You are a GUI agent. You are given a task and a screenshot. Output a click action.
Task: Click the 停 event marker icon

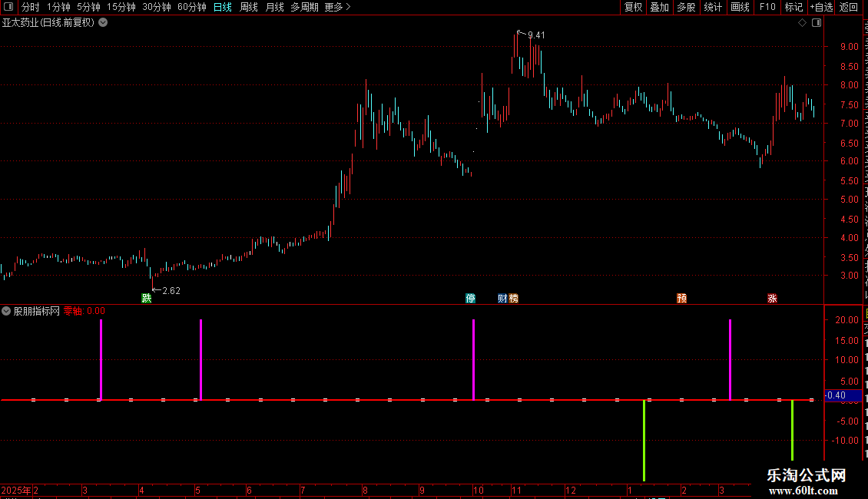pyautogui.click(x=471, y=298)
